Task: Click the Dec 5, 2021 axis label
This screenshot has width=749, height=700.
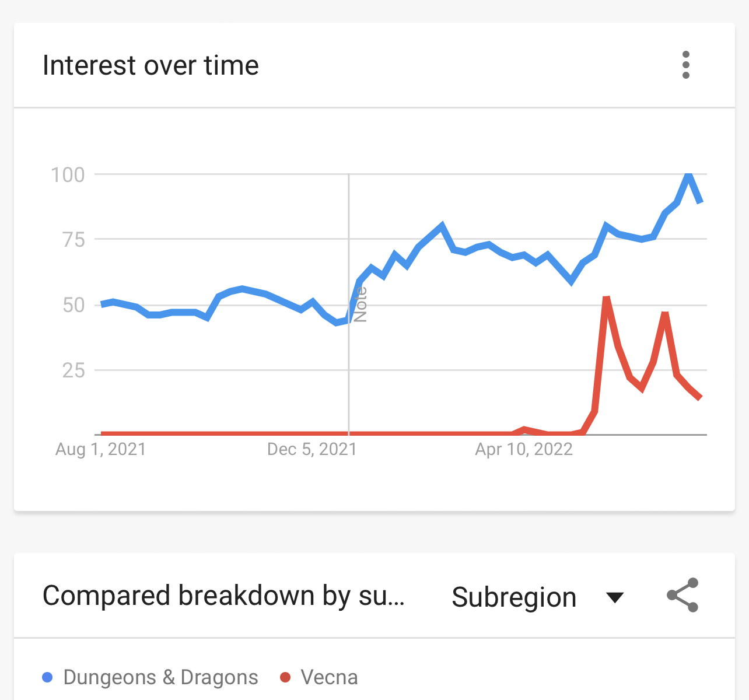Action: pos(311,449)
